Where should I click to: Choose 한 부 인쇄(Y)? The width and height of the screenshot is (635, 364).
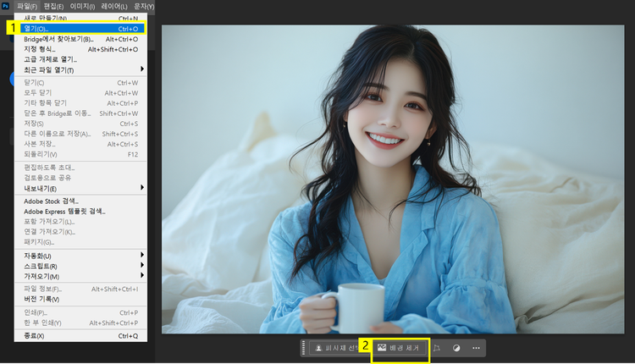tap(80, 323)
